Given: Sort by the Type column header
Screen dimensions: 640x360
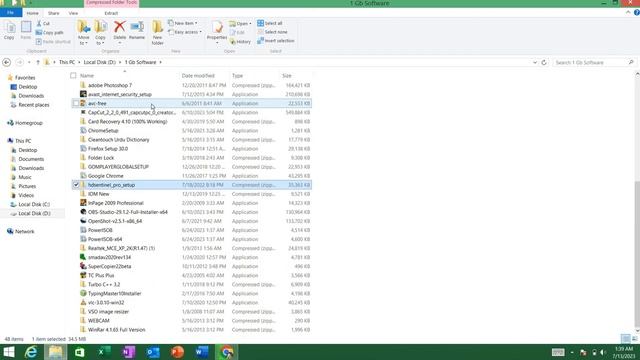Looking at the screenshot, I should 237,76.
